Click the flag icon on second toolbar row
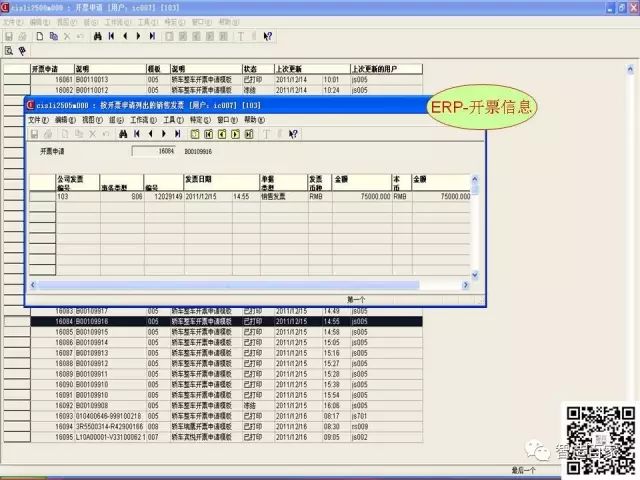The height and width of the screenshot is (480, 640). tap(22, 51)
